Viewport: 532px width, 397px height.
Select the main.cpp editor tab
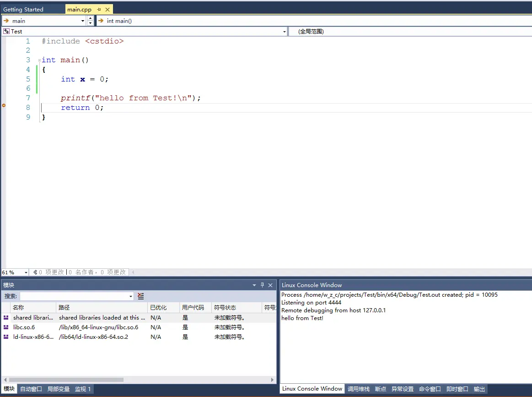[x=79, y=10]
